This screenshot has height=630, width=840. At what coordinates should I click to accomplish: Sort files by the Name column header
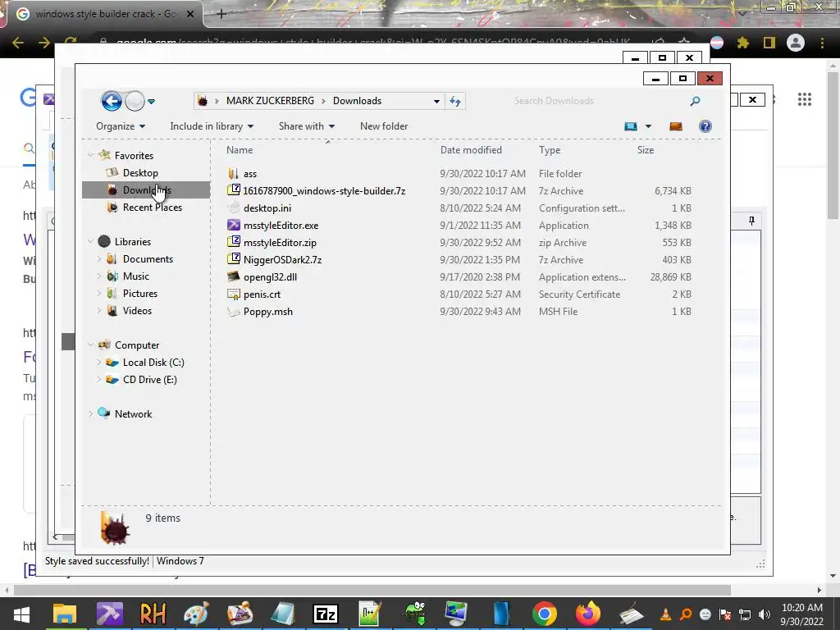pos(240,150)
